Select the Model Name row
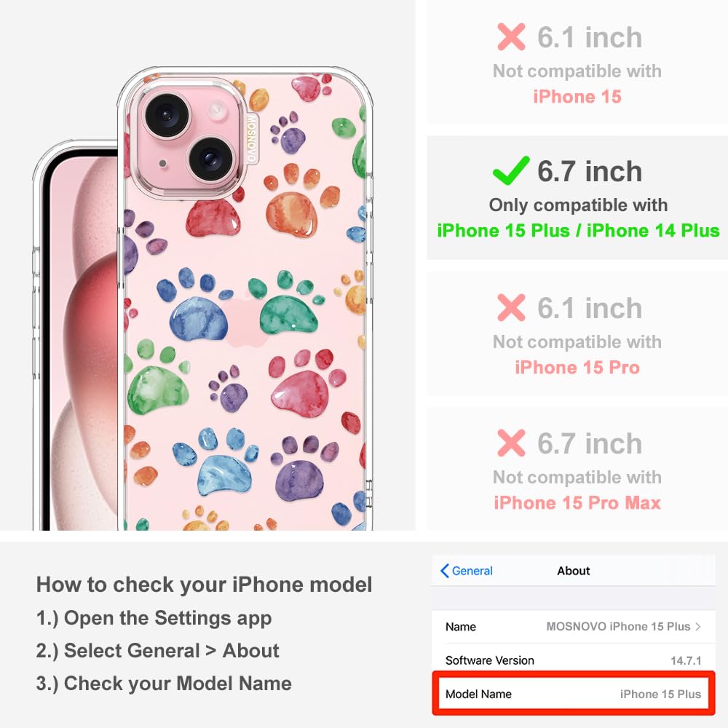Viewport: 728px width, 728px height. (574, 694)
